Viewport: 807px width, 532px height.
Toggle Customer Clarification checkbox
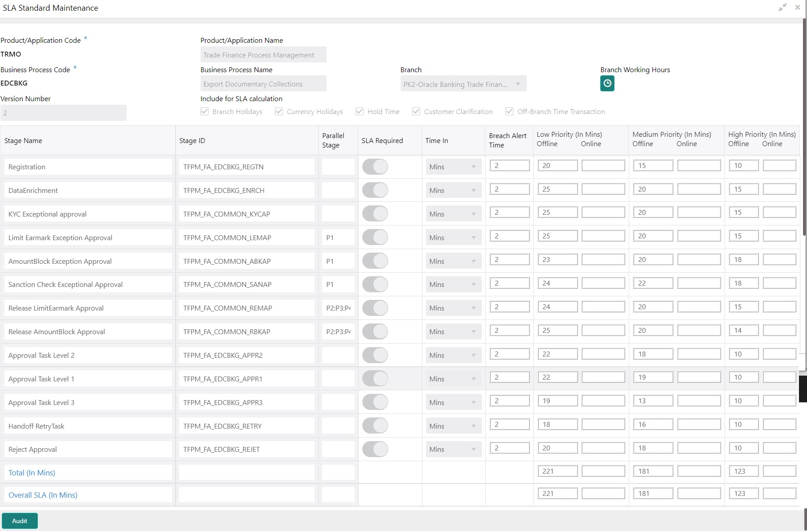(x=416, y=111)
